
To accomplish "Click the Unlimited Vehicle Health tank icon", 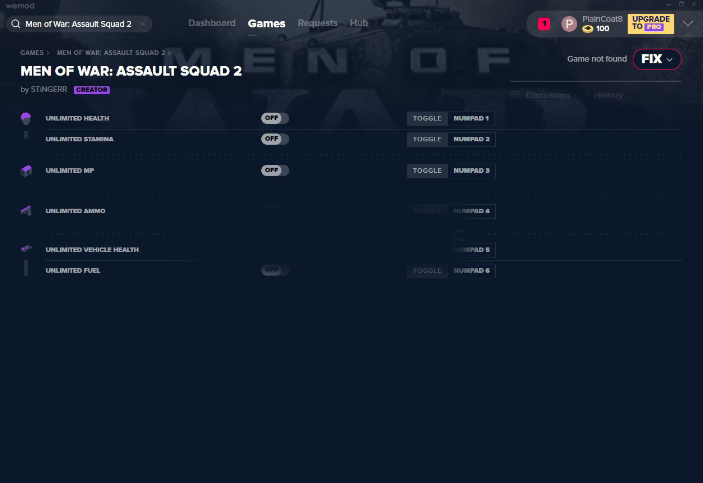I will coord(26,248).
